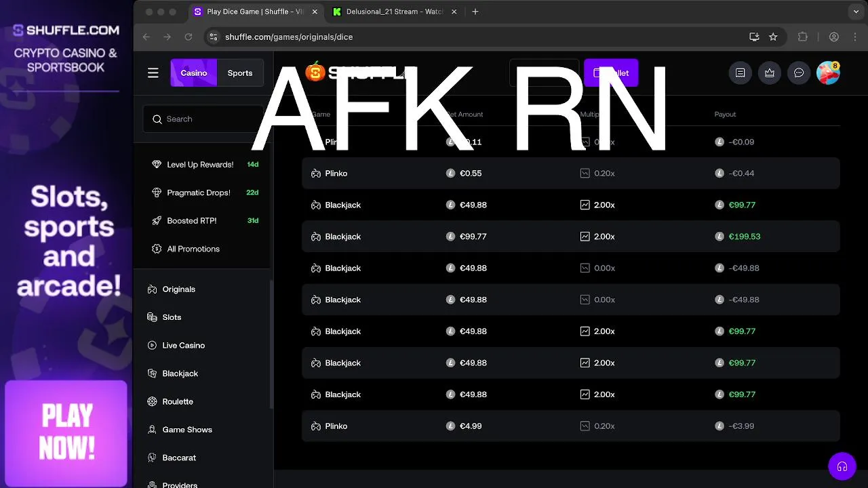
Task: Open the headphones support button
Action: [x=842, y=466]
